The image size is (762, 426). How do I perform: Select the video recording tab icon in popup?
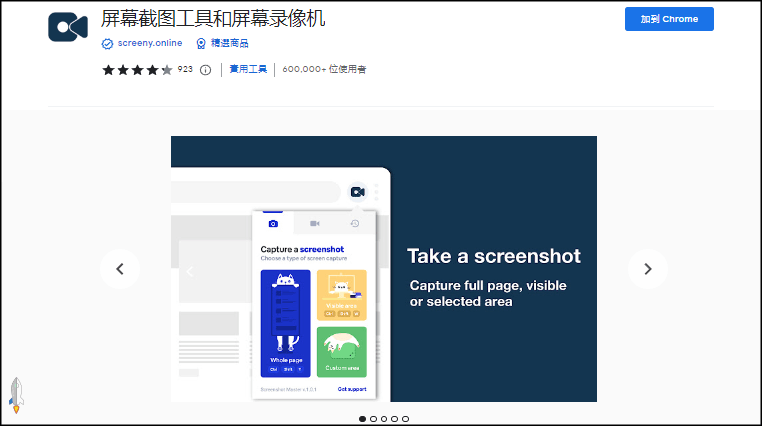pos(314,223)
